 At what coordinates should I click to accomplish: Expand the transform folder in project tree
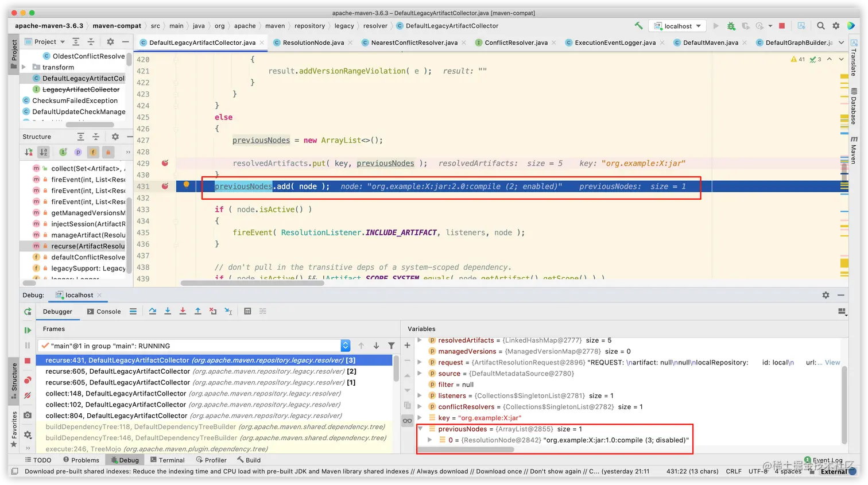click(x=24, y=67)
